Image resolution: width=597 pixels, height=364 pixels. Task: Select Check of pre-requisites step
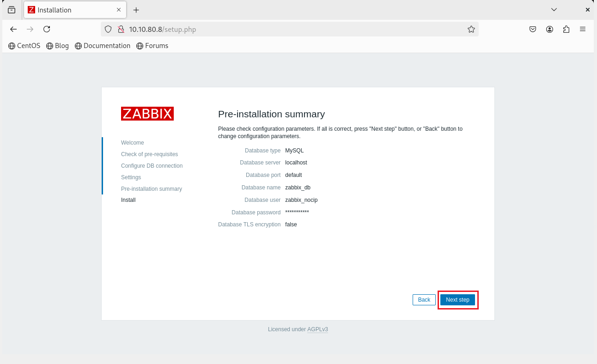tap(149, 154)
